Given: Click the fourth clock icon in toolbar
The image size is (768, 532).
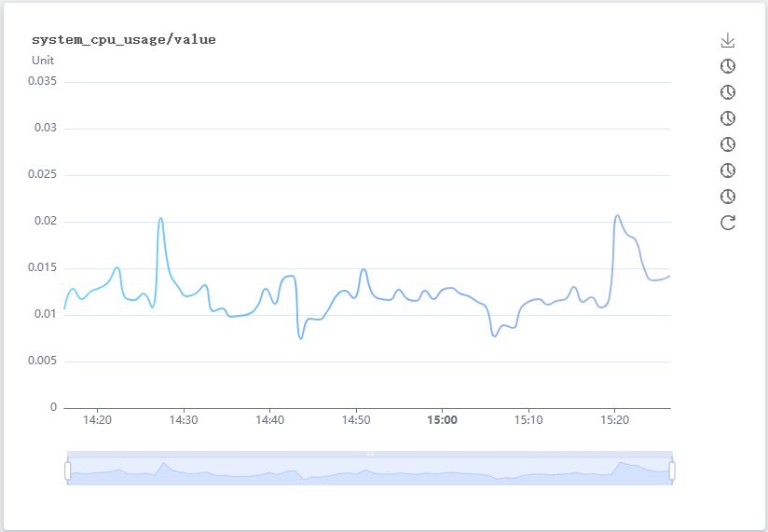Looking at the screenshot, I should point(729,144).
